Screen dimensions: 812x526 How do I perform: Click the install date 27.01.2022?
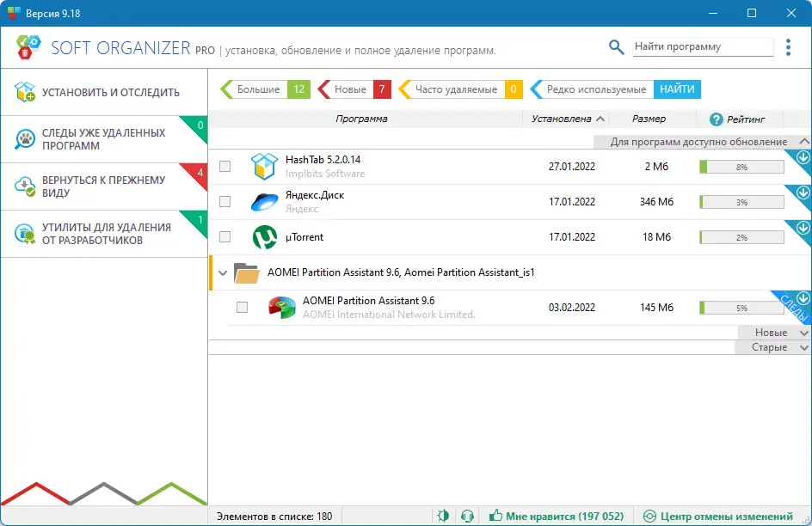[572, 167]
